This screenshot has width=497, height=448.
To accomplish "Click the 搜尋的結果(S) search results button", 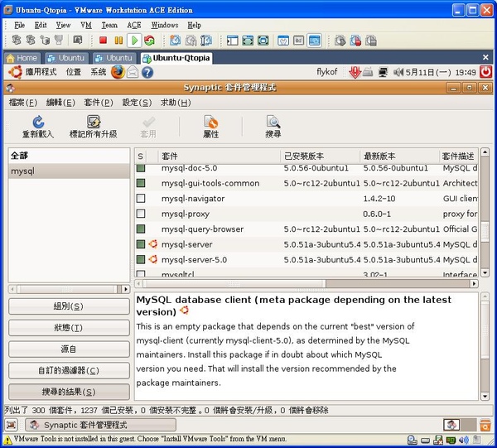I will click(x=69, y=392).
